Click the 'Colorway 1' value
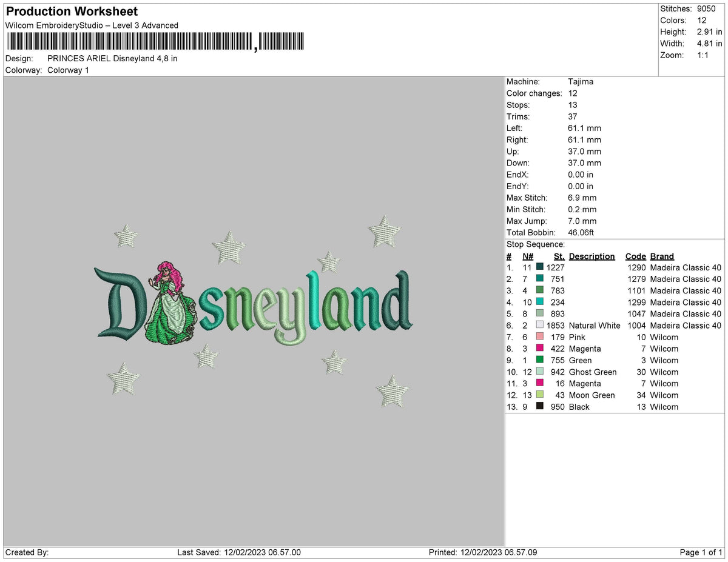728x562 pixels. (68, 70)
